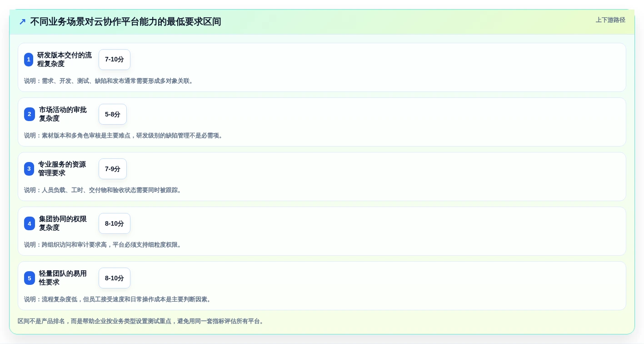
Task: Select the 5-8分 score chip
Action: coord(113,114)
